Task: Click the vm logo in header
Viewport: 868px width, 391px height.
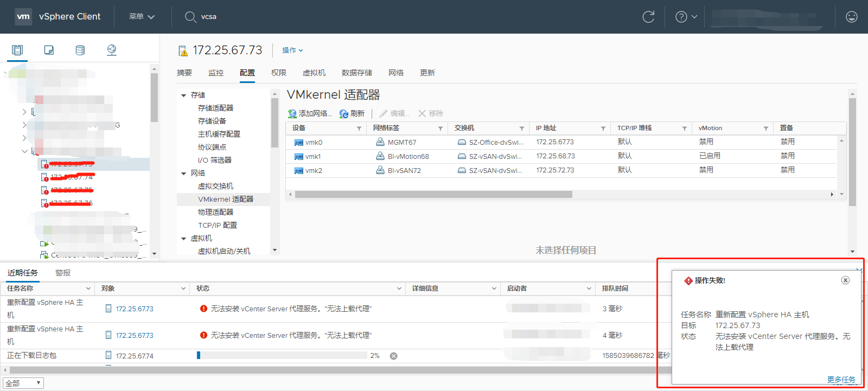Action: pyautogui.click(x=23, y=16)
